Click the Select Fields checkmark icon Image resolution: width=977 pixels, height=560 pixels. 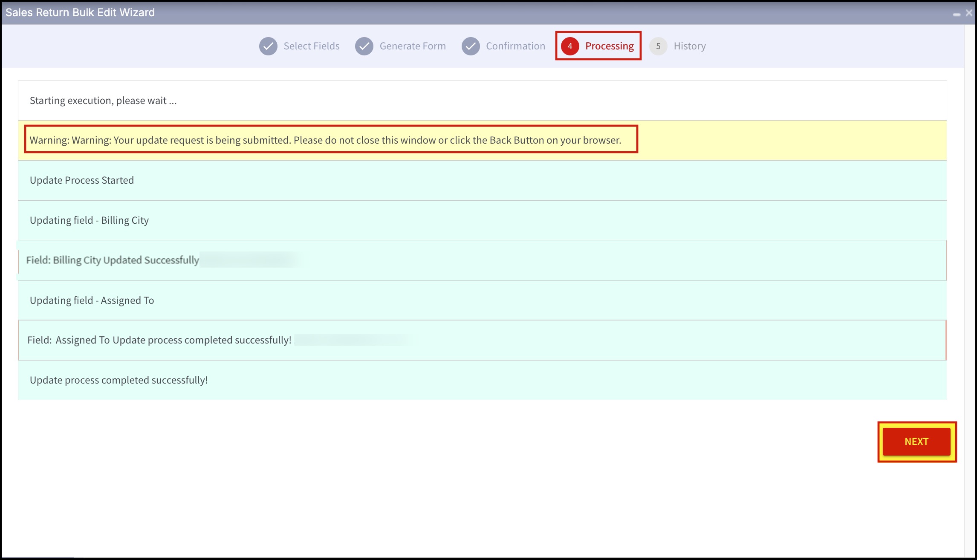(x=268, y=46)
